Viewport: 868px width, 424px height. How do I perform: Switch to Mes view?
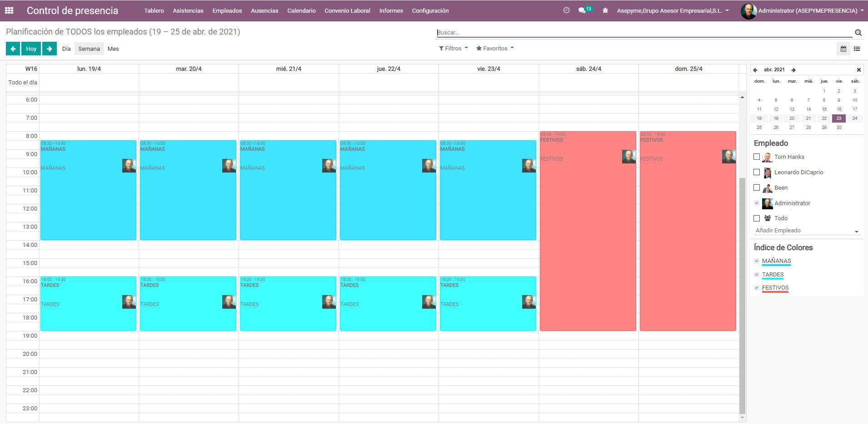coord(113,49)
